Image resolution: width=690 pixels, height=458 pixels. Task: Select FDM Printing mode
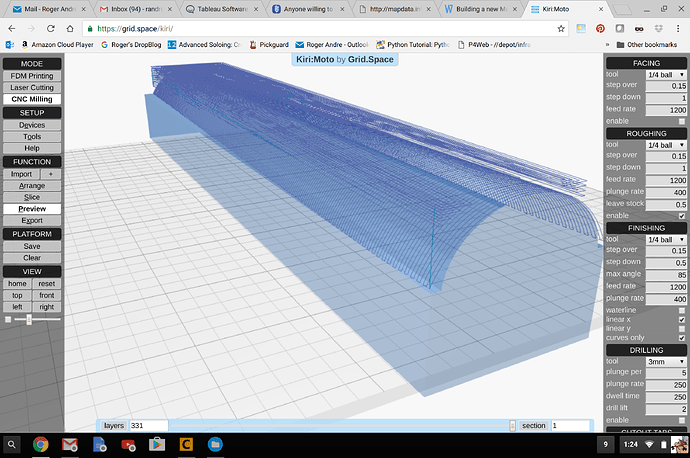32,76
